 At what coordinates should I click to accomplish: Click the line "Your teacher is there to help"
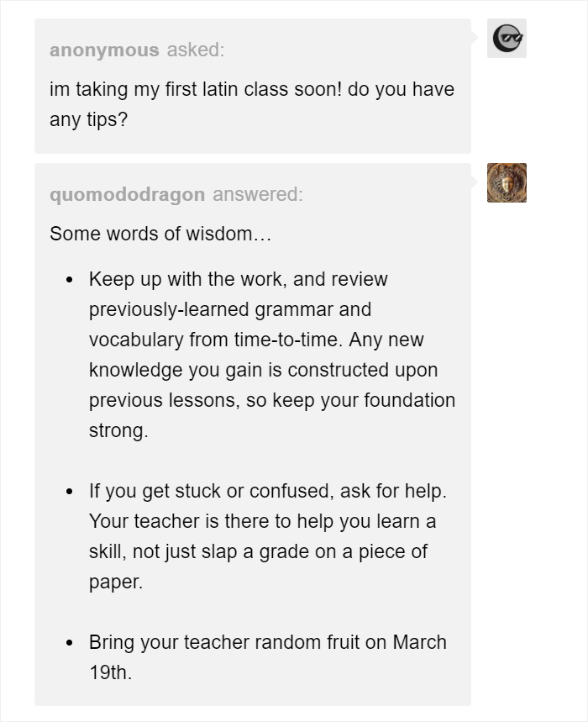pyautogui.click(x=262, y=521)
